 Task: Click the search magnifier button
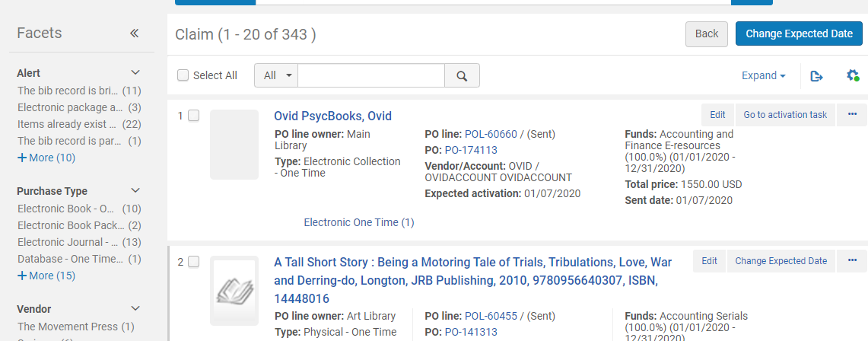click(x=462, y=75)
